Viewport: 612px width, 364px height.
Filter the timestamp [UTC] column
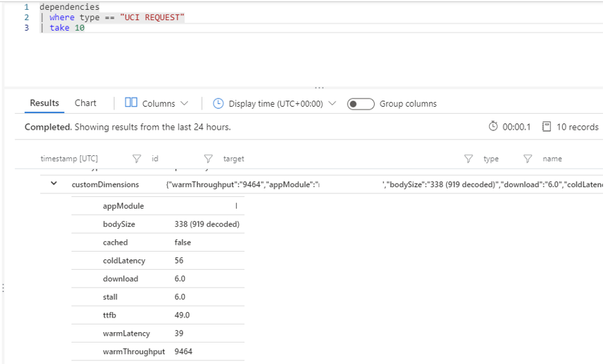137,158
